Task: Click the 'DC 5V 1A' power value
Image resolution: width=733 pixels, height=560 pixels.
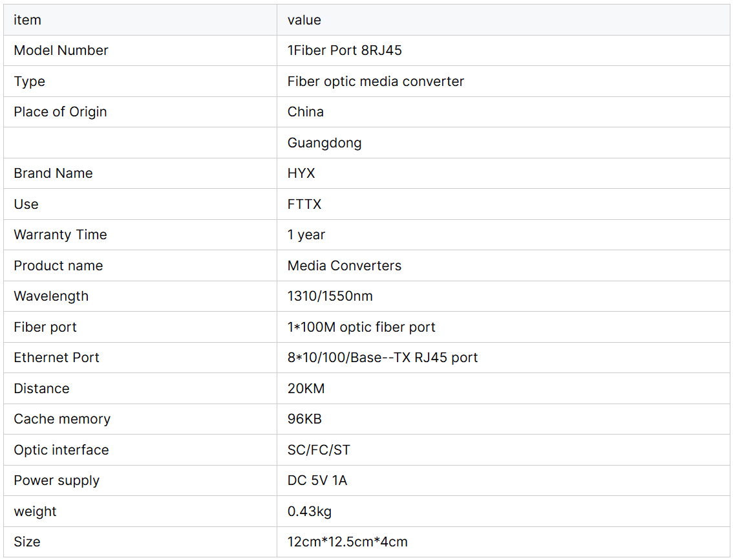Action: click(x=317, y=480)
